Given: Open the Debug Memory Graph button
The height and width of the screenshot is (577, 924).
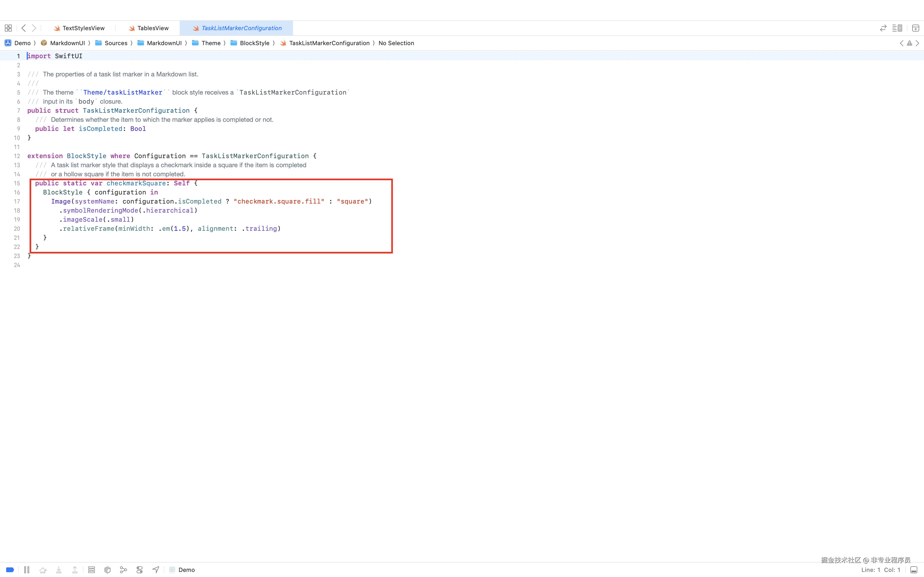Looking at the screenshot, I should (123, 570).
